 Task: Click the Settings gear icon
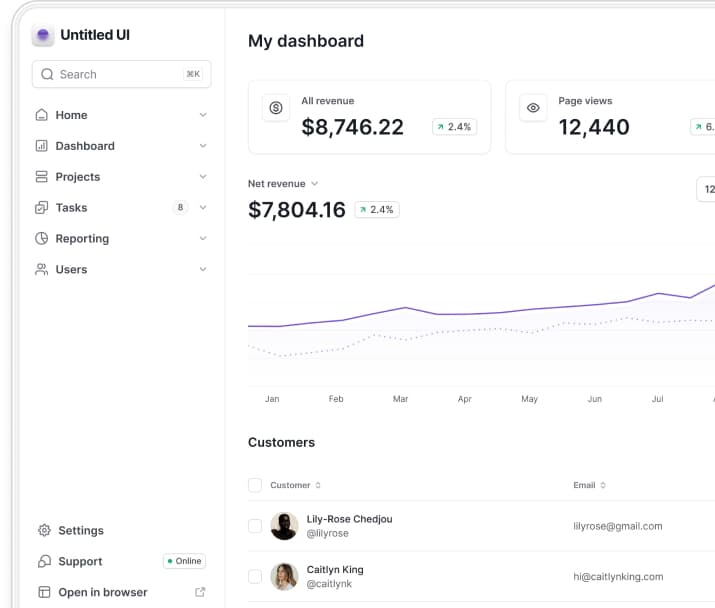pos(43,531)
